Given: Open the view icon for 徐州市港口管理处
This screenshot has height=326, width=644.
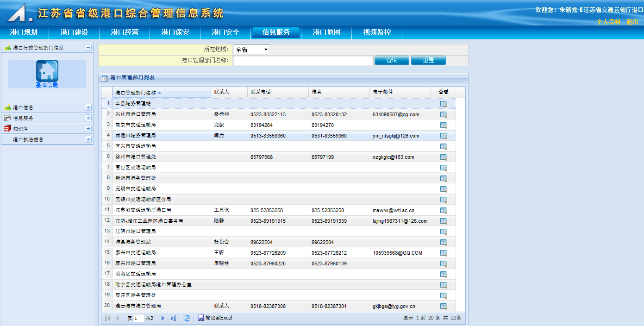Looking at the screenshot, I should [x=443, y=157].
